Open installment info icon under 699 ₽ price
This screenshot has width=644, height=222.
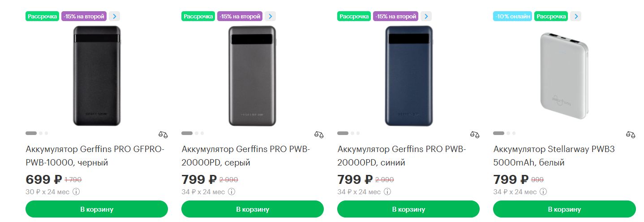point(76,192)
